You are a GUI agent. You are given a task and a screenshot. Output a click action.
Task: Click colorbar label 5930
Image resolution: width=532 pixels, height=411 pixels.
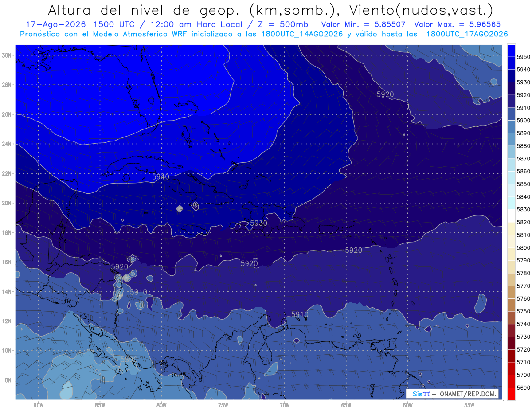[x=524, y=82]
